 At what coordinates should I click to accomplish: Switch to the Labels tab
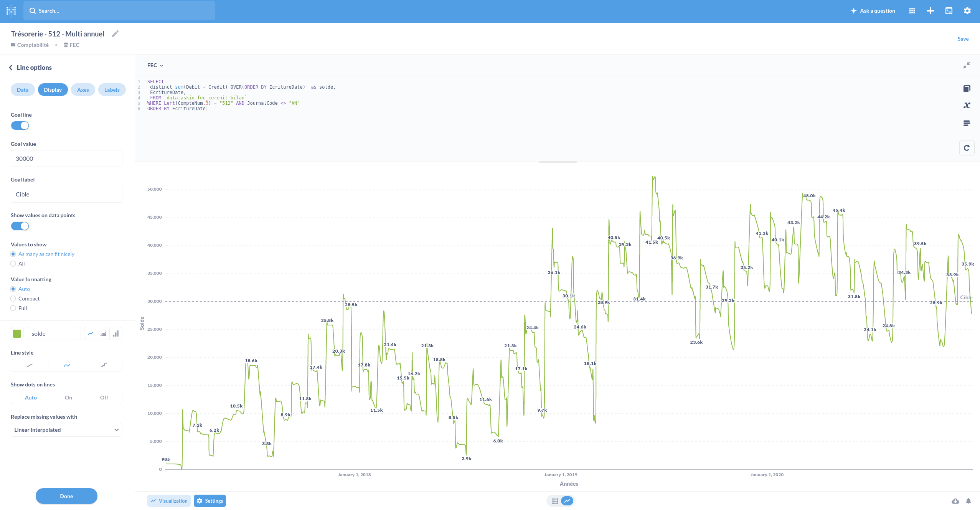tap(112, 90)
